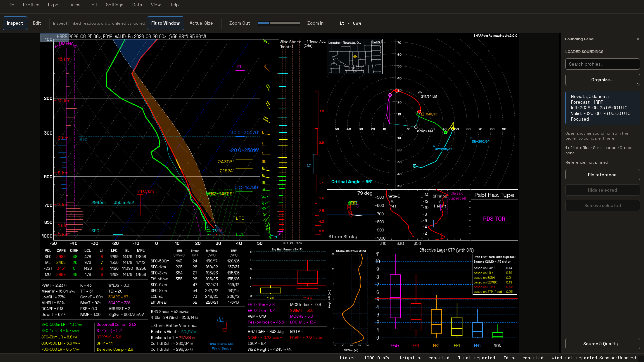The width and height of the screenshot is (644, 362).
Task: Open the Data menu
Action: click(x=137, y=5)
